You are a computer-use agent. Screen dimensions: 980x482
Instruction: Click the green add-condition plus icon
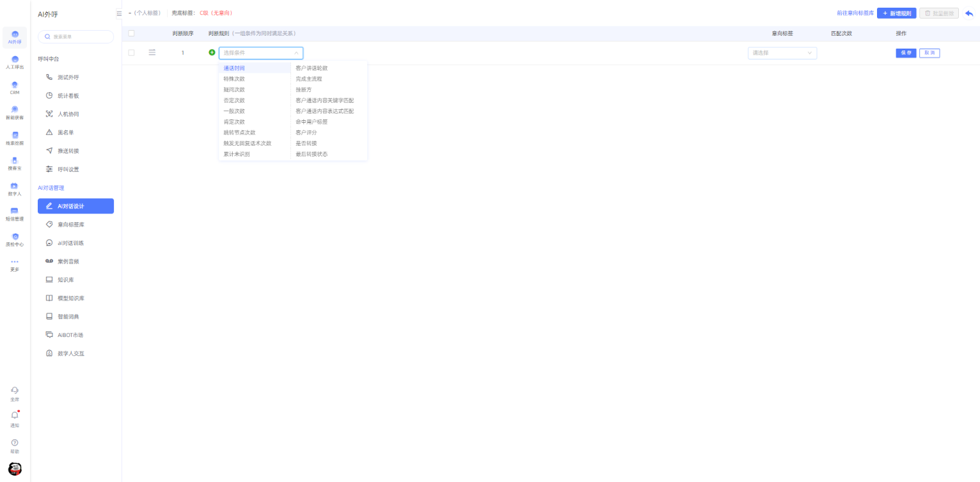[x=212, y=52]
